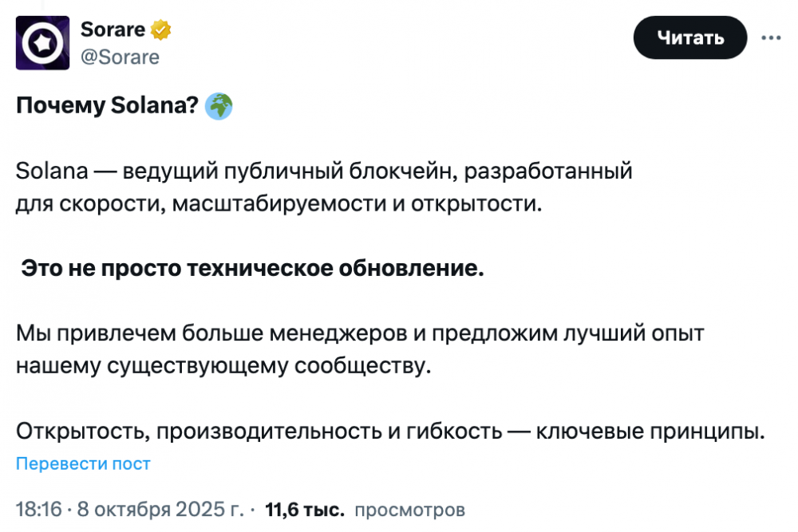Click the line Открытость, производительность и гибкость
Viewport: 798px width, 532px height.
[259, 432]
